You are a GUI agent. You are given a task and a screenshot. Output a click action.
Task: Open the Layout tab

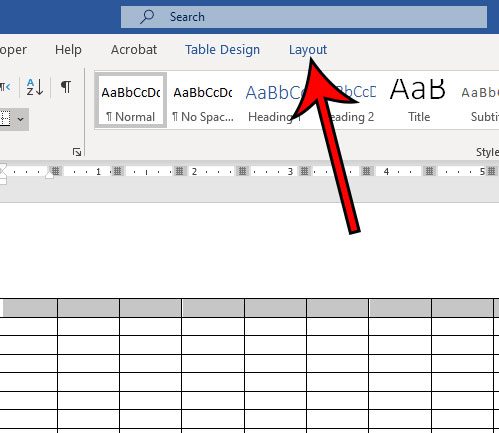pos(308,50)
